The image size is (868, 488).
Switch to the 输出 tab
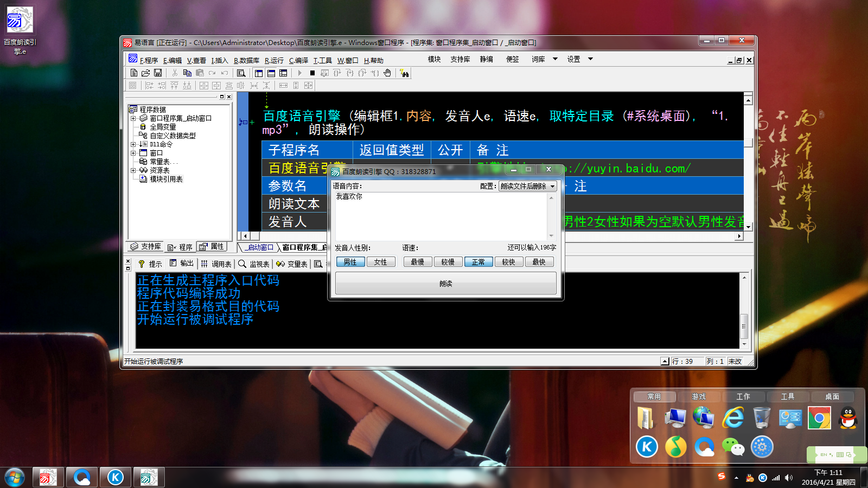point(182,264)
